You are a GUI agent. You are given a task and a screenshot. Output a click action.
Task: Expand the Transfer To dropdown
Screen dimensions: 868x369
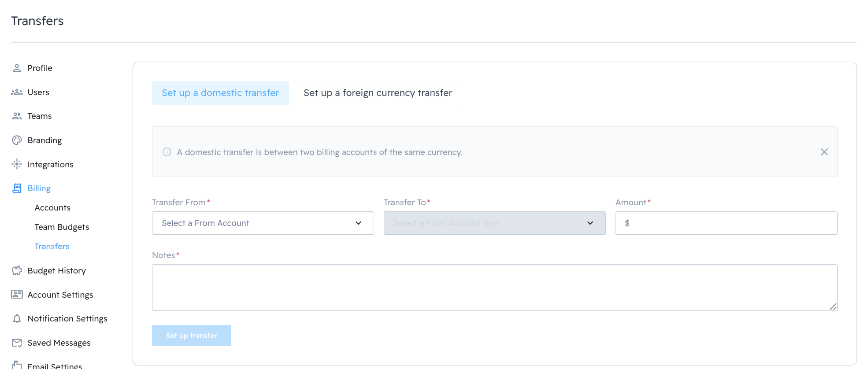(x=494, y=223)
